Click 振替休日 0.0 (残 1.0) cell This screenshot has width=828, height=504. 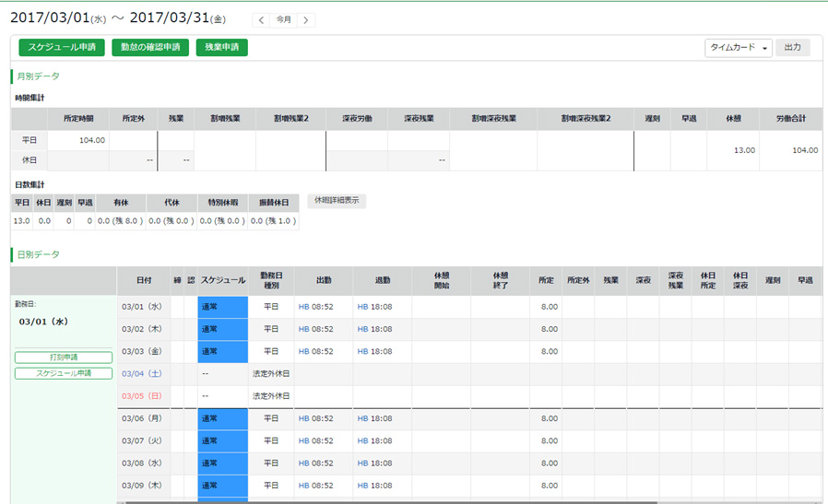274,221
